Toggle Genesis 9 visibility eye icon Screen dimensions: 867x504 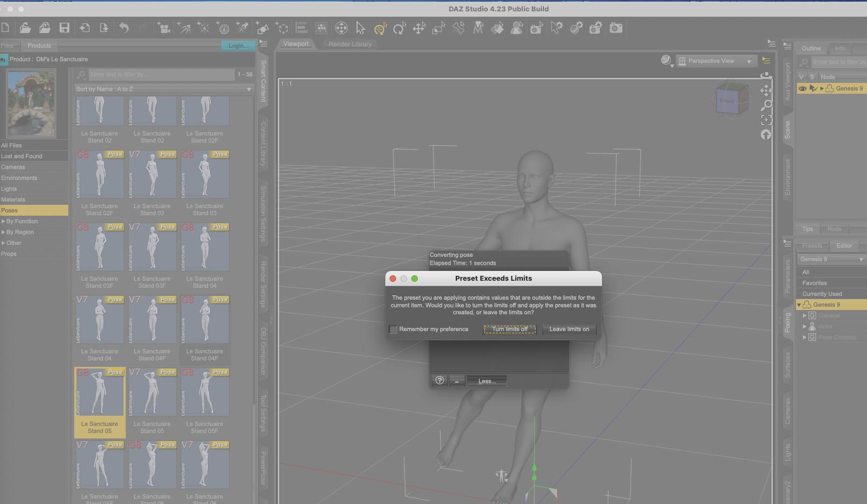[x=803, y=88]
